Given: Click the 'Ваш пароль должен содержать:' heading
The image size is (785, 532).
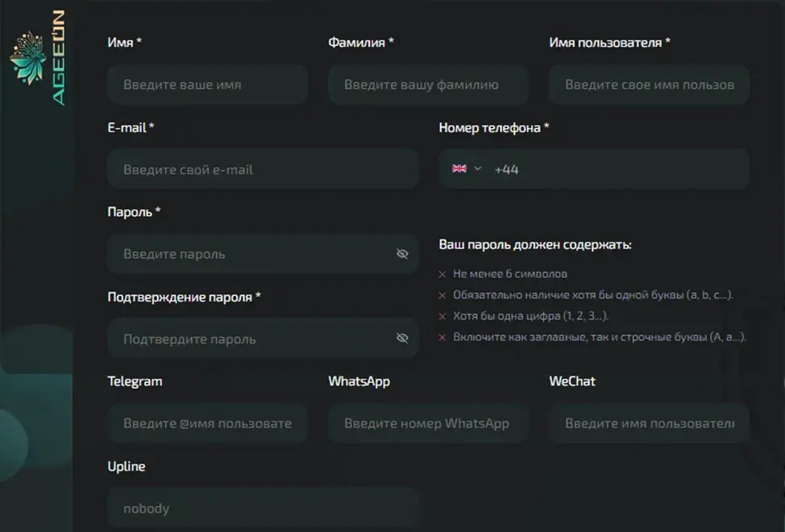Looking at the screenshot, I should pyautogui.click(x=535, y=245).
